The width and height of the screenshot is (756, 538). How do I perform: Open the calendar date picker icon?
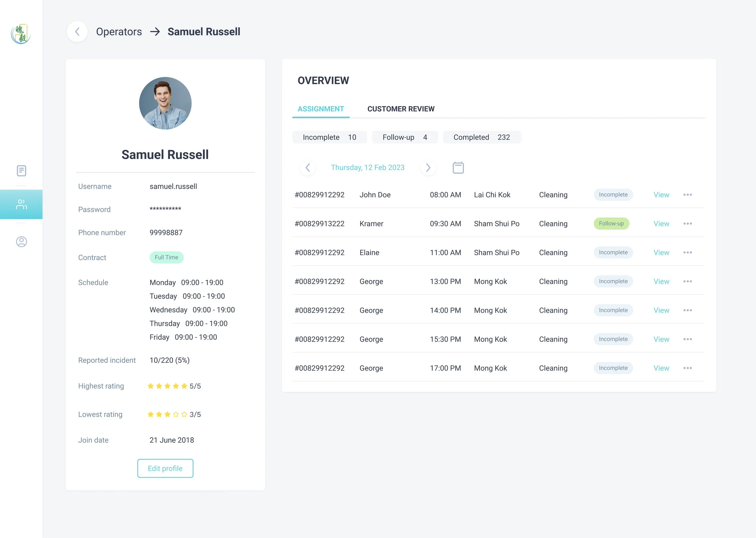click(458, 168)
